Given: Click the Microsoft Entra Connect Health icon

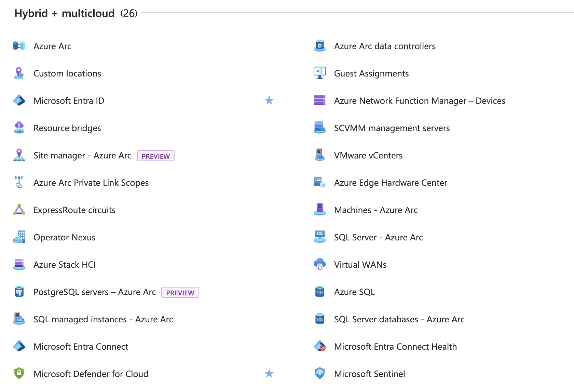Looking at the screenshot, I should [320, 346].
